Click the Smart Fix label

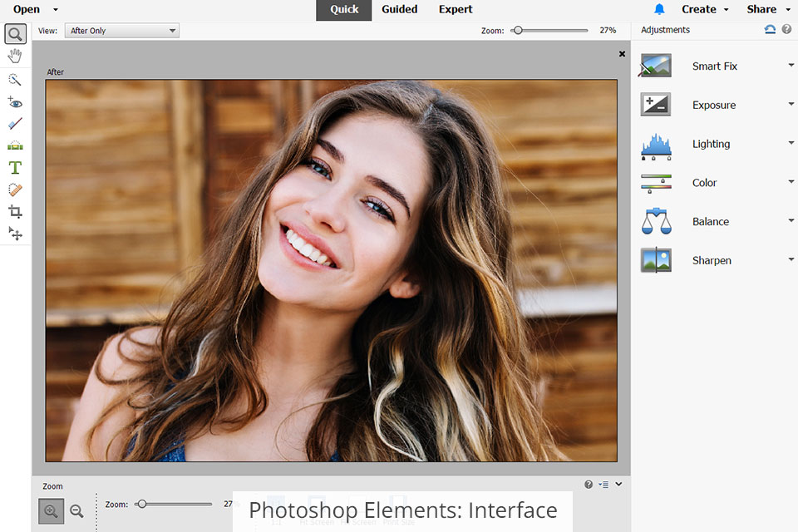tap(715, 66)
